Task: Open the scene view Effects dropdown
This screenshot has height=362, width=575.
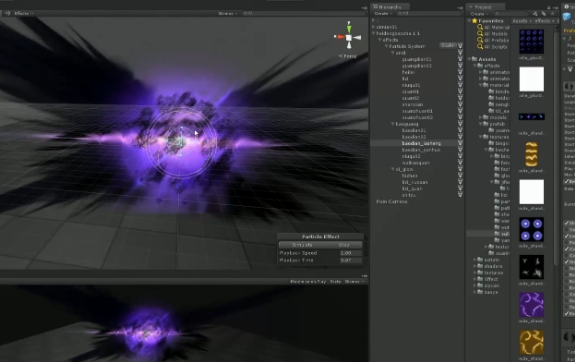Action: click(x=24, y=13)
